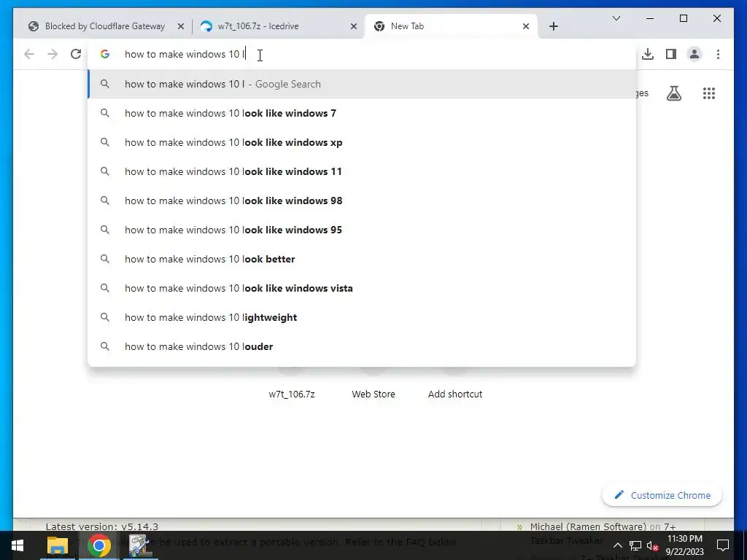Open network status tray icon
This screenshot has width=747, height=560.
pyautogui.click(x=635, y=545)
